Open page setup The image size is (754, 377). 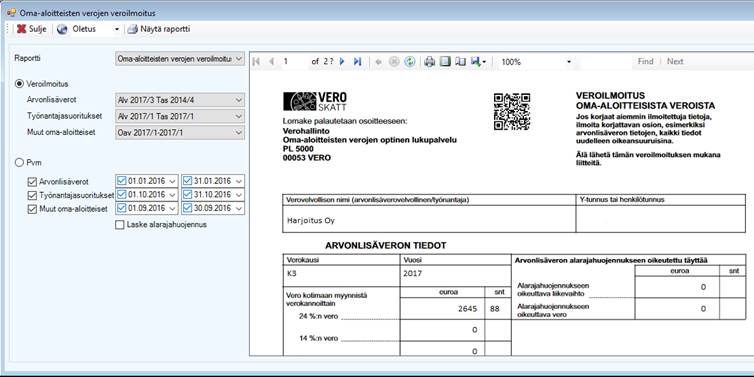461,62
